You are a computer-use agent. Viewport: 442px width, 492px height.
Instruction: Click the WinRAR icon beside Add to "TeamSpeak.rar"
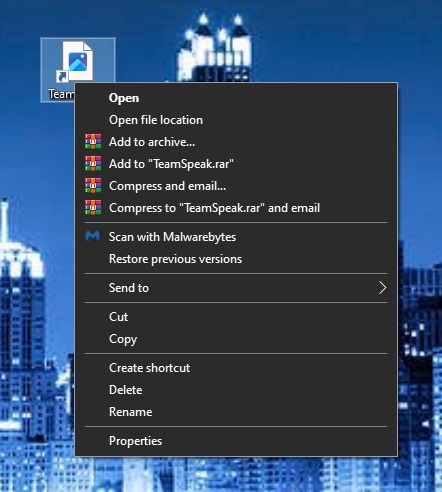click(x=93, y=164)
